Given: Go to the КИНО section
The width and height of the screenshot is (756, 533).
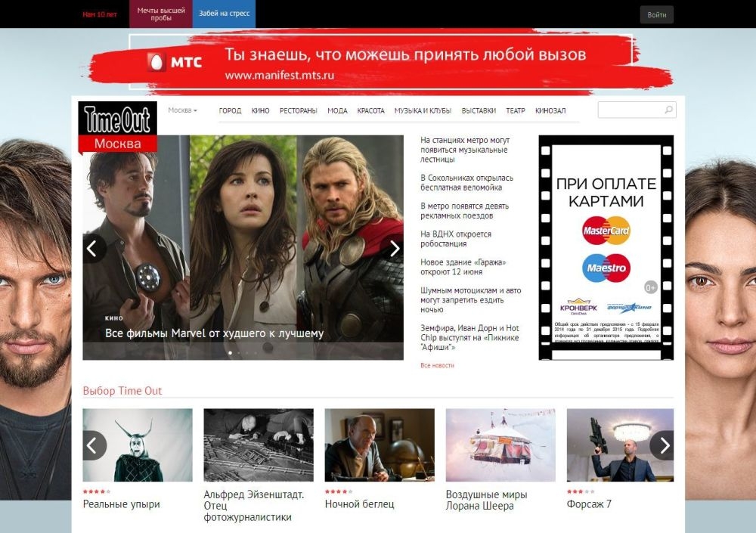Looking at the screenshot, I should tap(260, 111).
